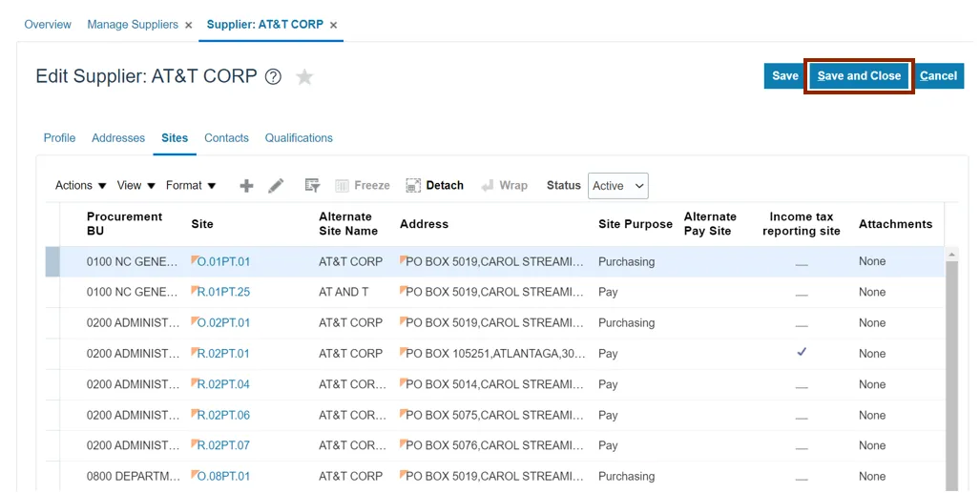Switch to the Addresses tab

pyautogui.click(x=118, y=138)
